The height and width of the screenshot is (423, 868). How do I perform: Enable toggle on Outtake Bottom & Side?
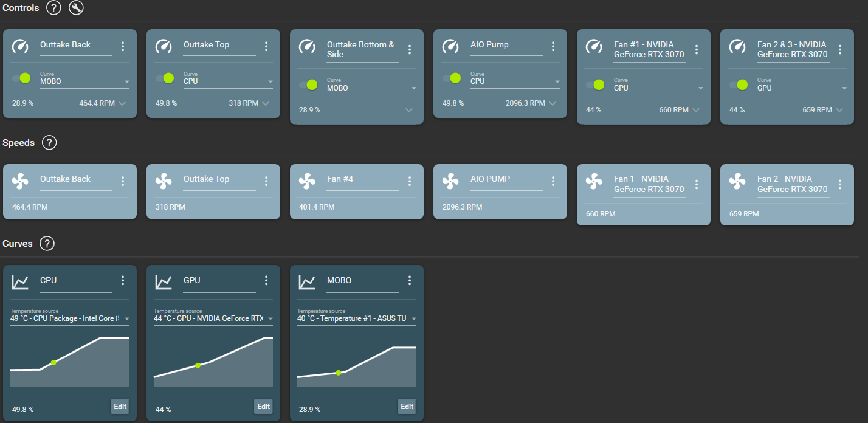click(312, 84)
